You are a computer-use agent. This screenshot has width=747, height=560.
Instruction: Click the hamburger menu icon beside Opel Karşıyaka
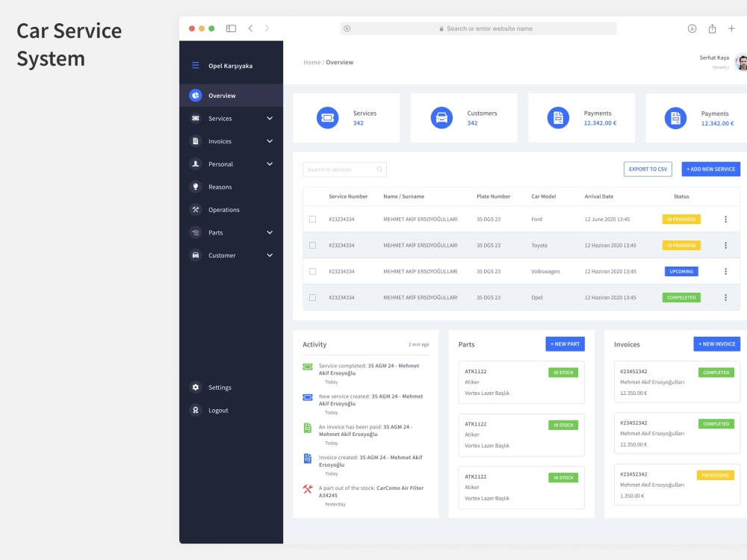(195, 65)
